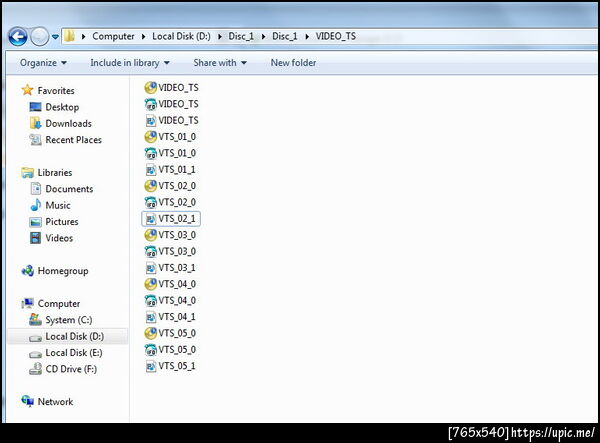Viewport: 600px width, 443px height.
Task: Select the Favorites star icon
Action: pos(28,90)
